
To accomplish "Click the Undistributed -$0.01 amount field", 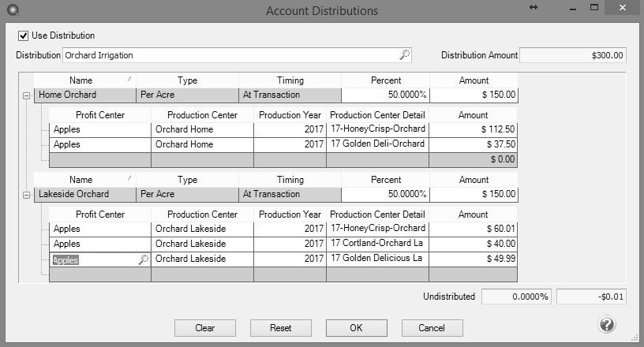I will 591,297.
